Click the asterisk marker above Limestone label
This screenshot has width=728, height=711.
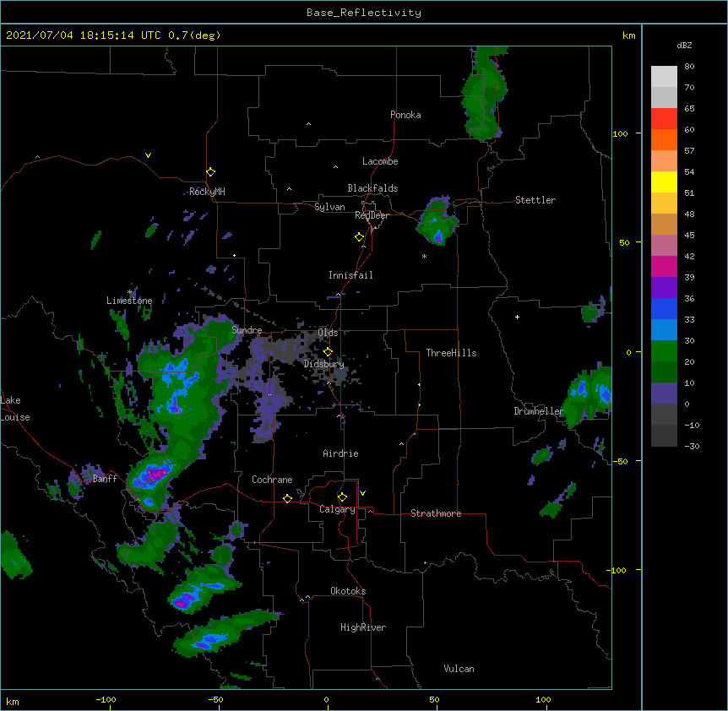130,292
